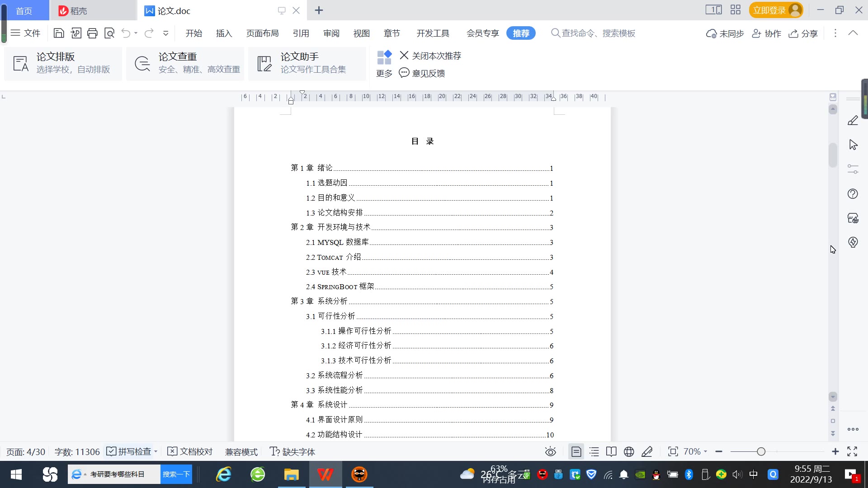
Task: Open the three-dot more options menu
Action: pos(835,33)
